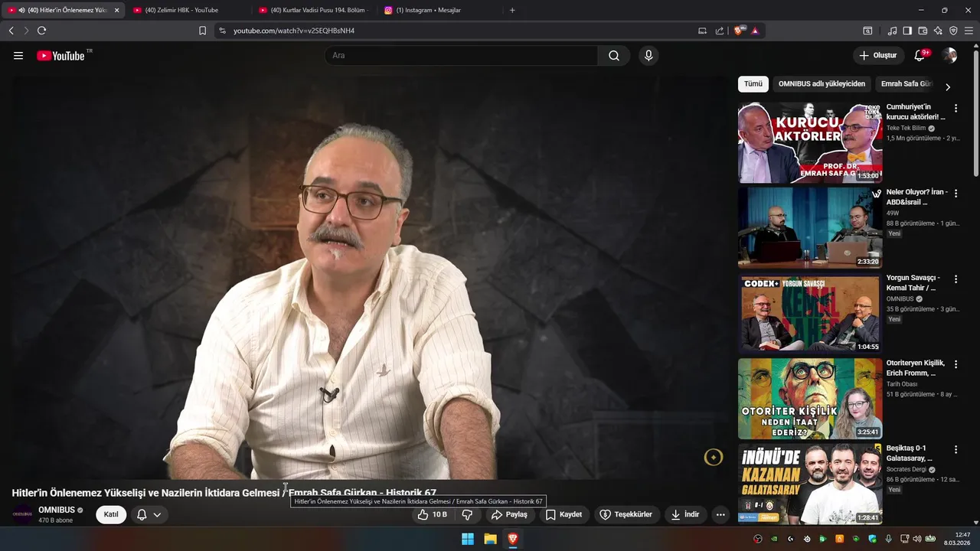The image size is (980, 551).
Task: Open options for Beşiktaş 0-1 Galatasaray video
Action: 955,450
